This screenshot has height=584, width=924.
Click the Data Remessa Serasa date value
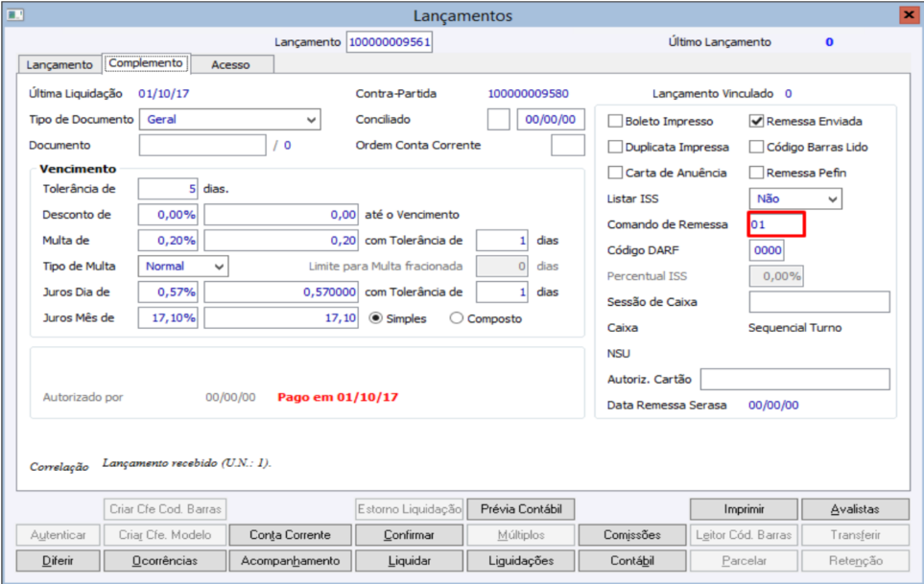click(x=773, y=405)
